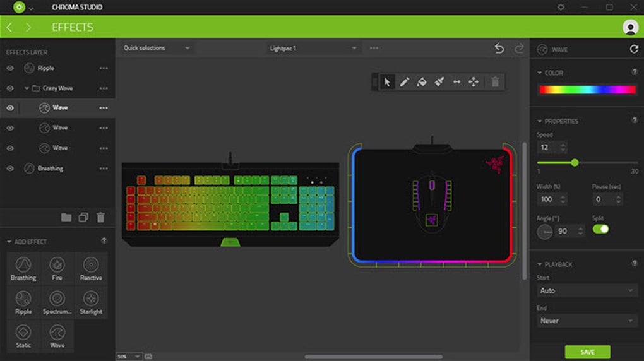The height and width of the screenshot is (361, 644).
Task: Open options menu for Crazy Wave
Action: point(104,88)
